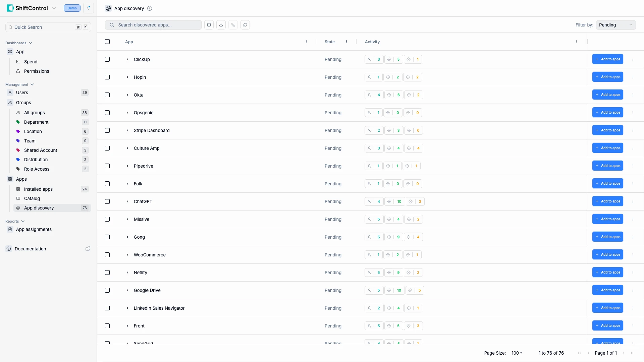Collapse the Management section in the sidebar
The height and width of the screenshot is (362, 644).
(x=32, y=84)
